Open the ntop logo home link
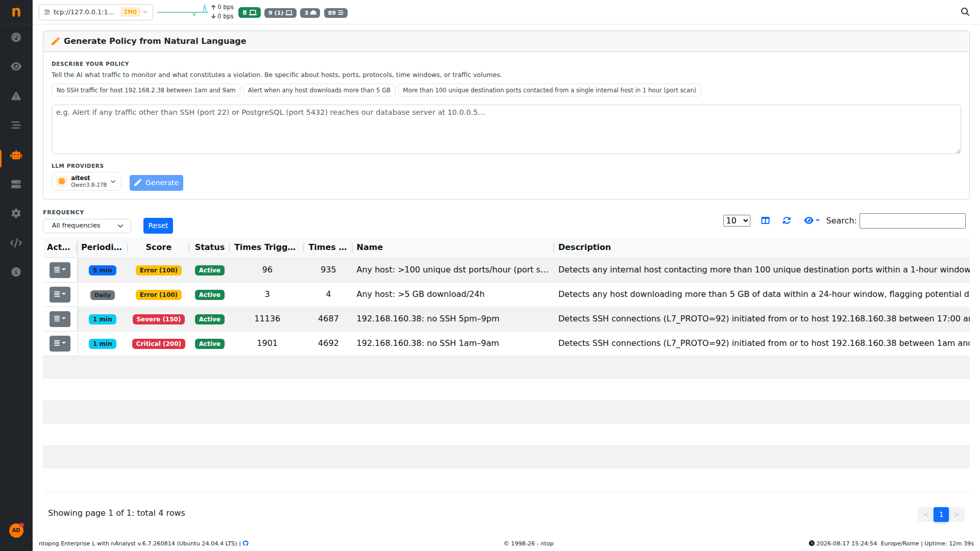 click(x=16, y=12)
